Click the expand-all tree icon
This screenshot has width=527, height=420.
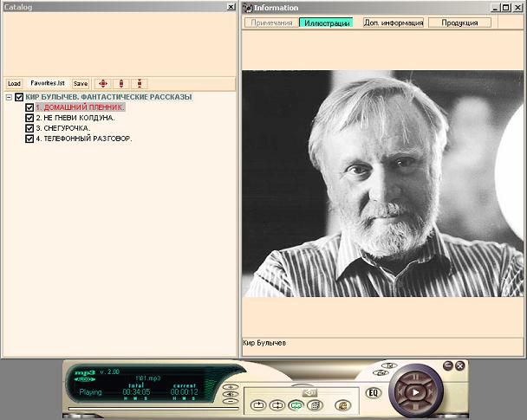point(102,83)
